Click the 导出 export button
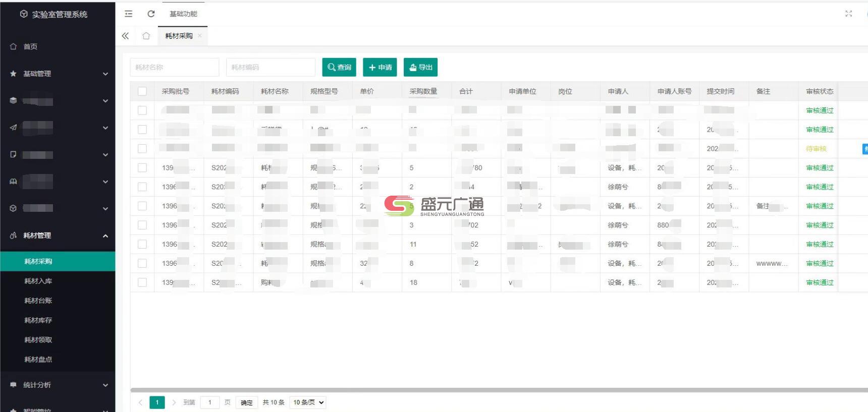 (420, 67)
